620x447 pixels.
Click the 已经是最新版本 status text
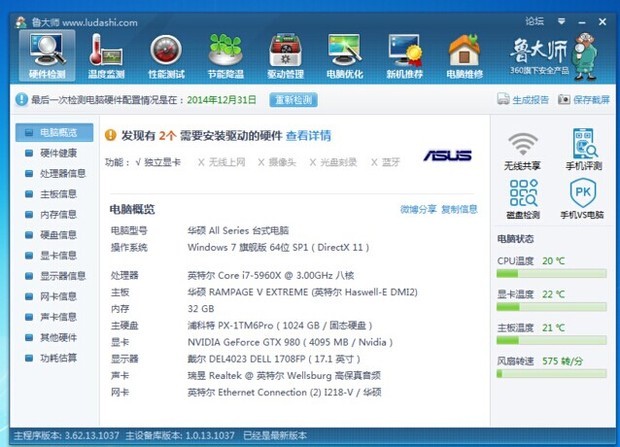(x=275, y=436)
